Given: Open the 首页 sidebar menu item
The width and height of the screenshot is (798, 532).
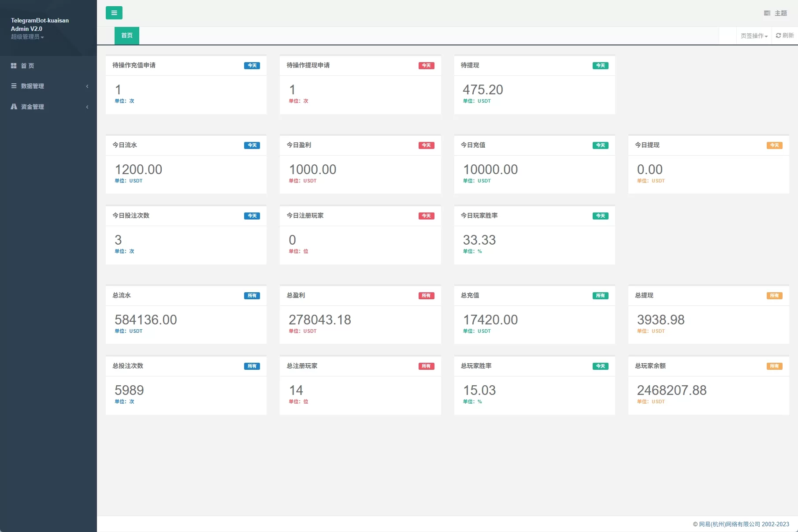Looking at the screenshot, I should (x=27, y=66).
